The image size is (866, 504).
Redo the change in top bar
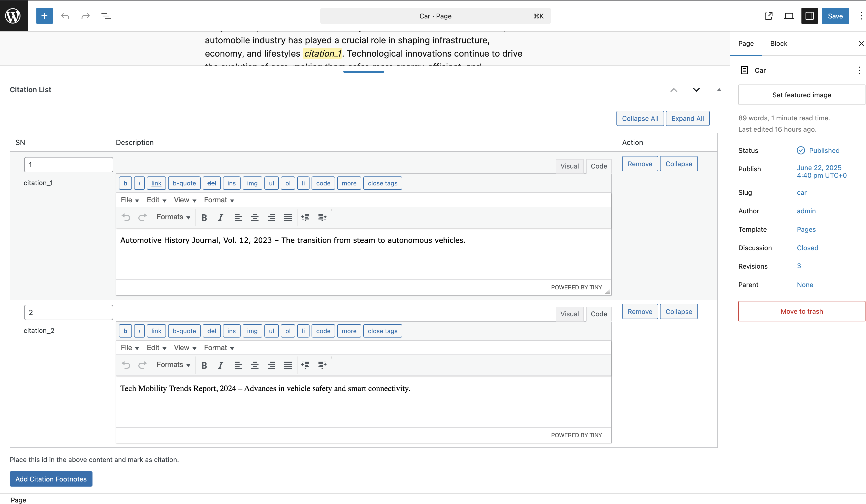(85, 16)
